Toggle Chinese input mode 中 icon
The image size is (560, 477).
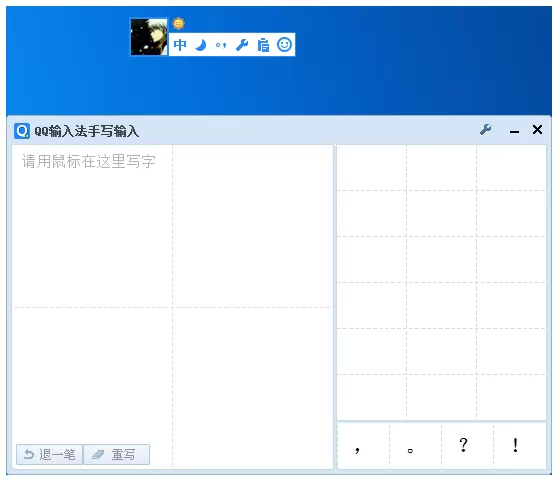(180, 45)
